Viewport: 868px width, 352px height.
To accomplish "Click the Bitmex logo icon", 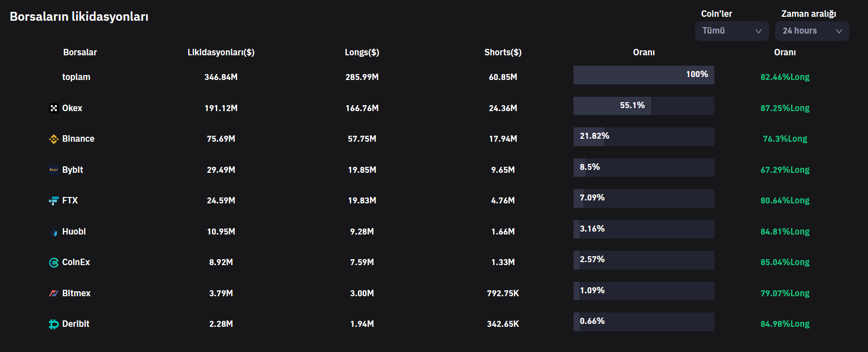I will [54, 293].
